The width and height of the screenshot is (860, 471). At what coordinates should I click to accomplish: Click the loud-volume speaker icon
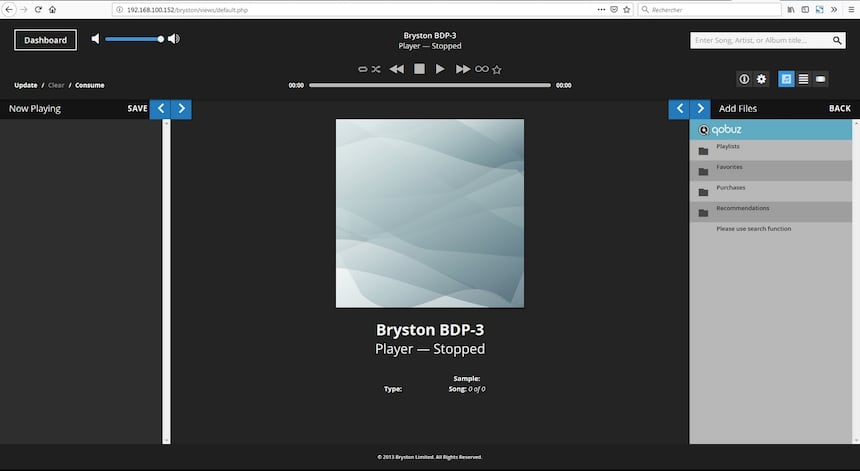[x=174, y=38]
